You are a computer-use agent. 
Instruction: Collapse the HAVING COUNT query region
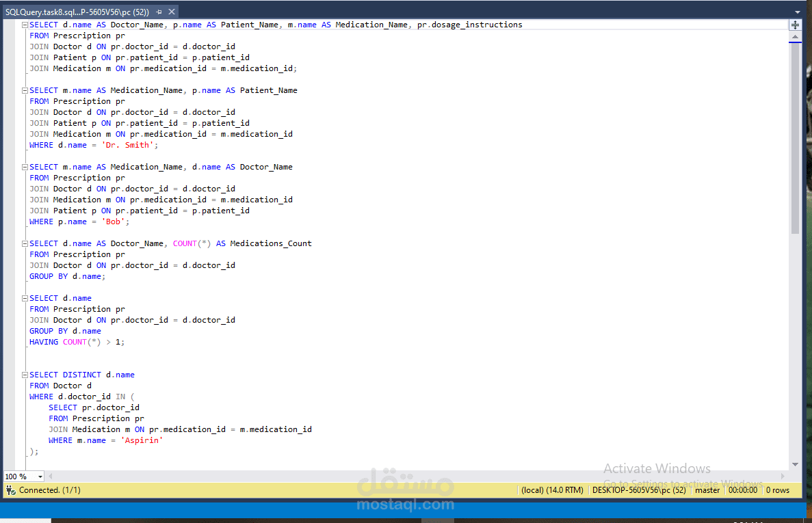coord(23,297)
